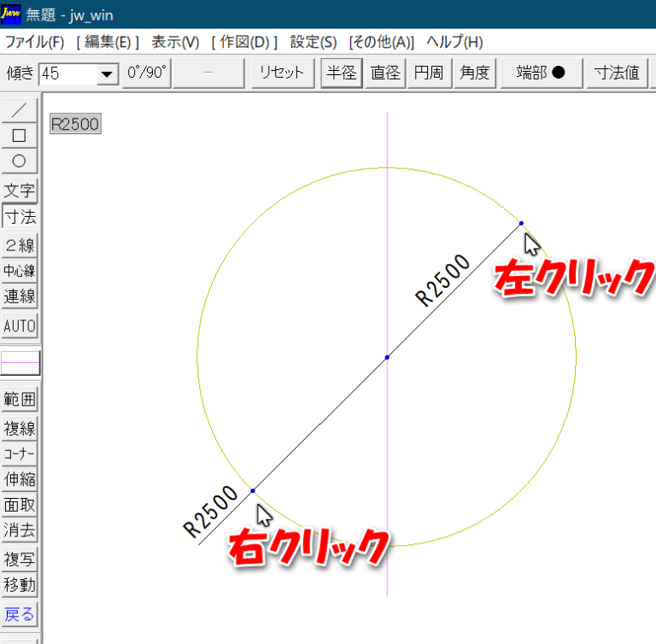This screenshot has width=656, height=644.
Task: Open the ファイル(F) menu
Action: pos(35,42)
